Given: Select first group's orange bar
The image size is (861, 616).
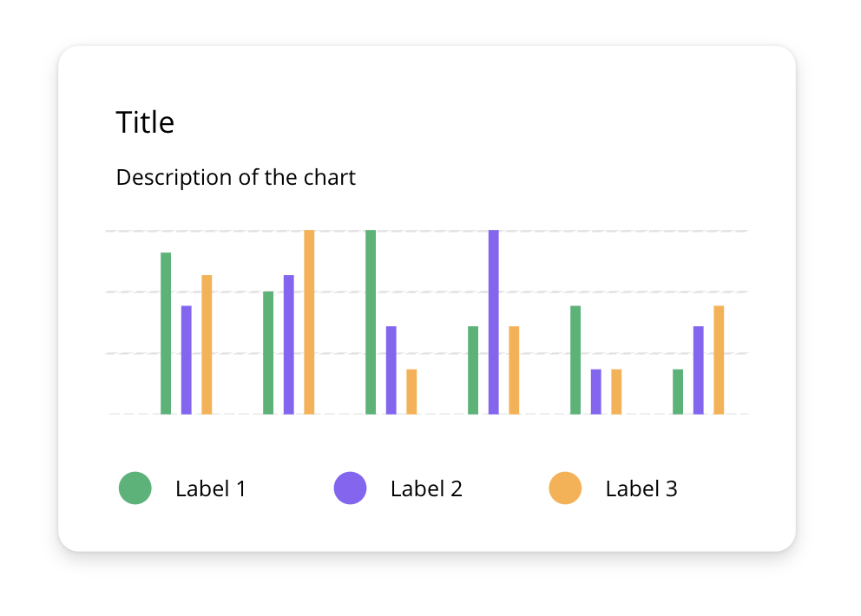Looking at the screenshot, I should [x=207, y=344].
